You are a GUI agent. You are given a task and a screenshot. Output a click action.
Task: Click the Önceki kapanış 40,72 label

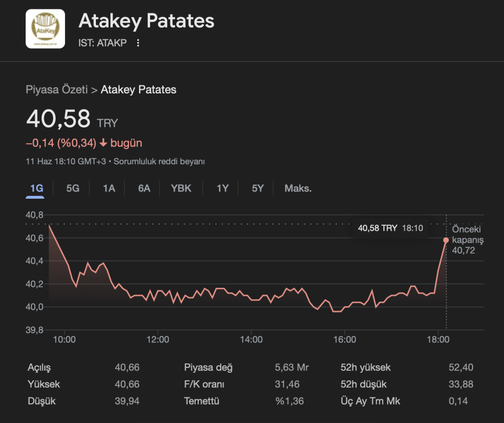point(468,240)
